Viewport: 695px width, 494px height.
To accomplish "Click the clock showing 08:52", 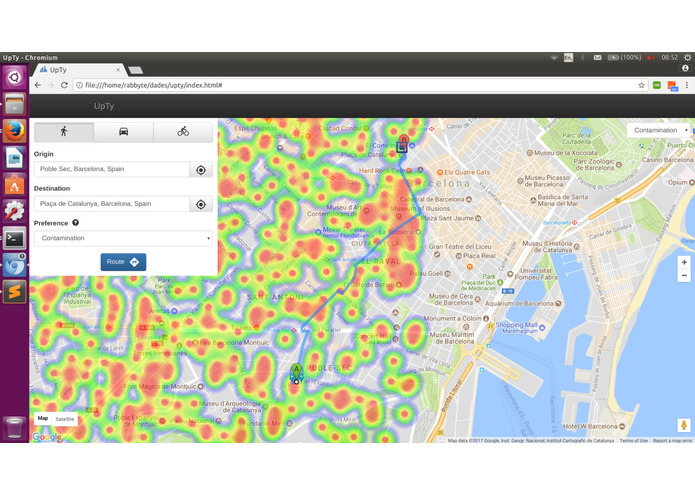I will [x=669, y=58].
